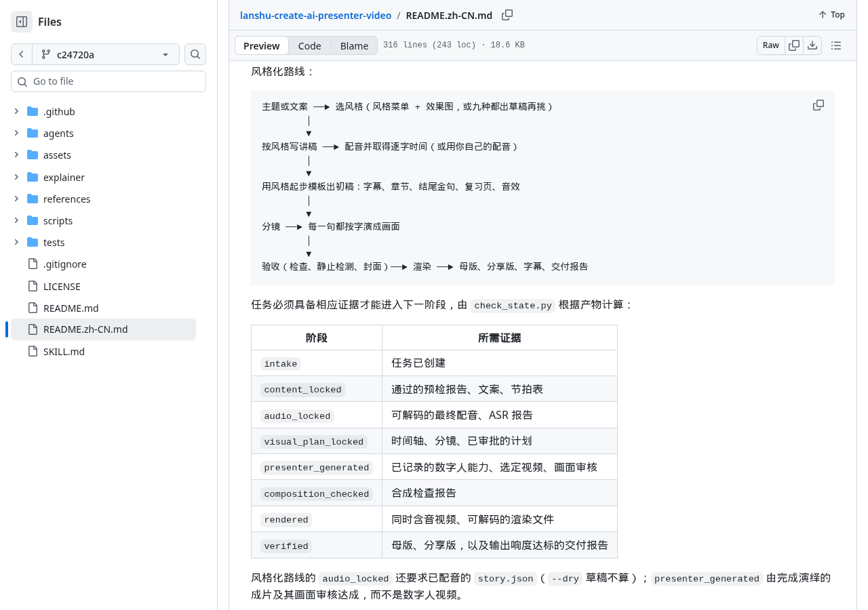Jump to Top of the page
The height and width of the screenshot is (610, 868).
831,15
